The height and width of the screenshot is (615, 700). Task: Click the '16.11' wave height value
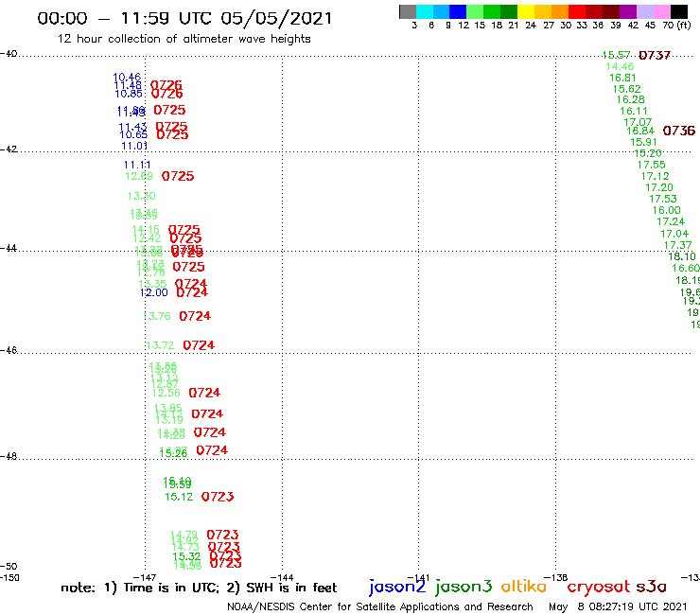tap(634, 111)
